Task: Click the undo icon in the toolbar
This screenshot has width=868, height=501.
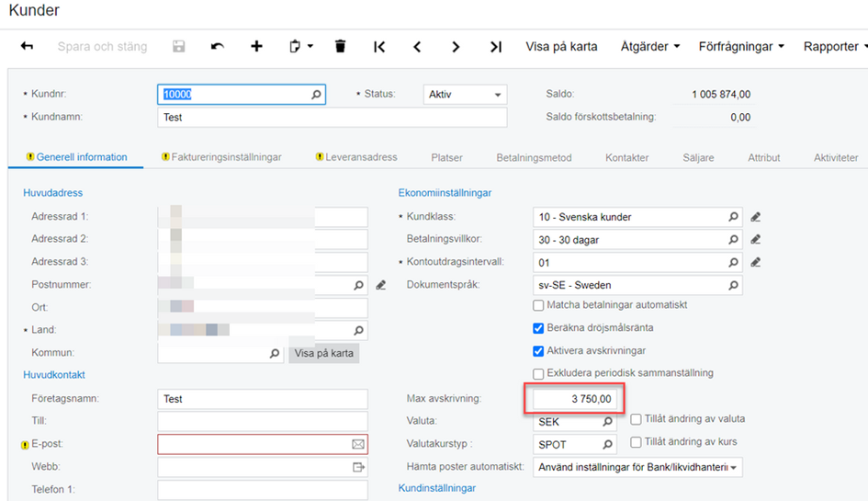Action: point(217,47)
